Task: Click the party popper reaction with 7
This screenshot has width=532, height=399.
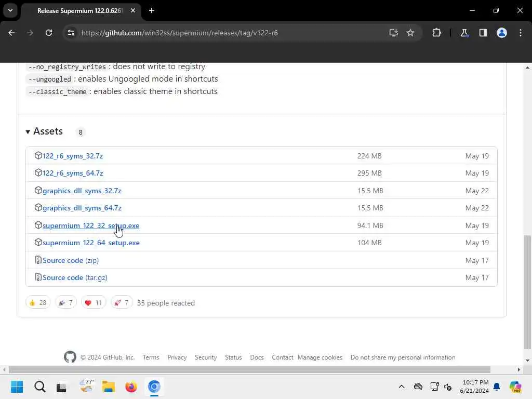Action: (66, 303)
